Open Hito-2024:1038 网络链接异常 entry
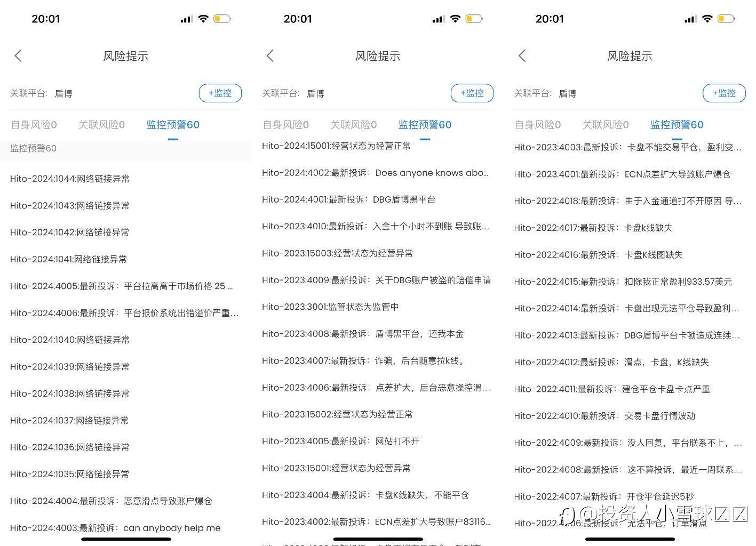 [70, 394]
